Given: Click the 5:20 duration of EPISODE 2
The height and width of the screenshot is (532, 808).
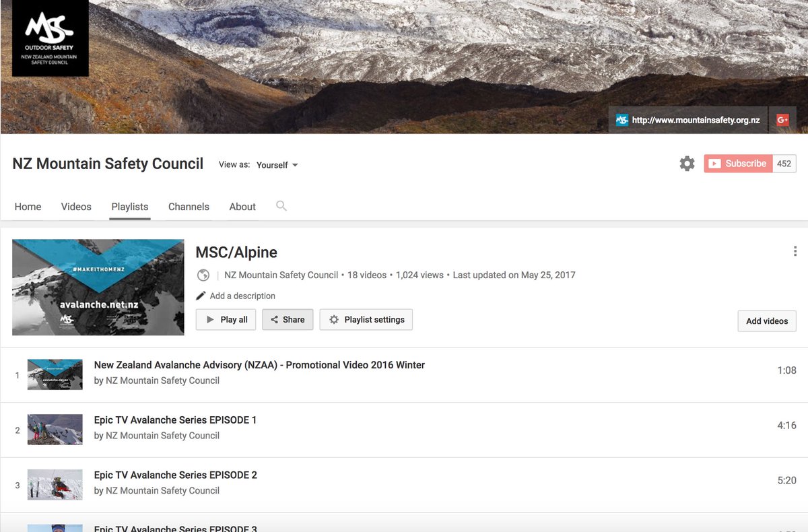Looking at the screenshot, I should tap(786, 481).
